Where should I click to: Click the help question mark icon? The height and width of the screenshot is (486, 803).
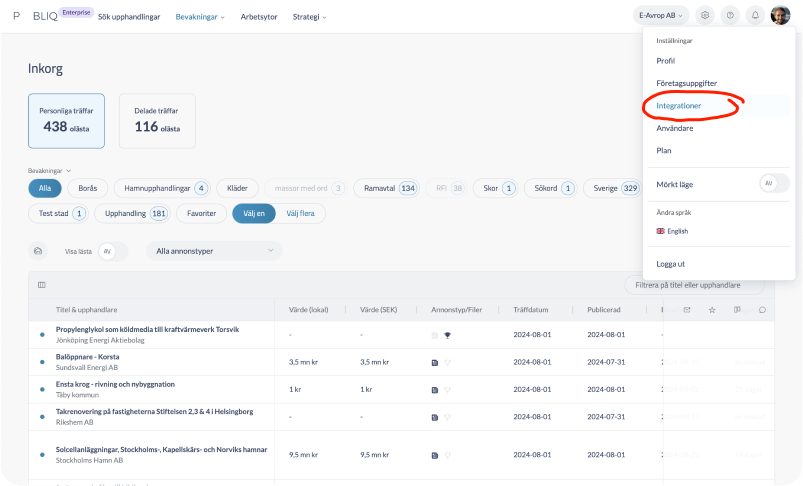point(730,16)
